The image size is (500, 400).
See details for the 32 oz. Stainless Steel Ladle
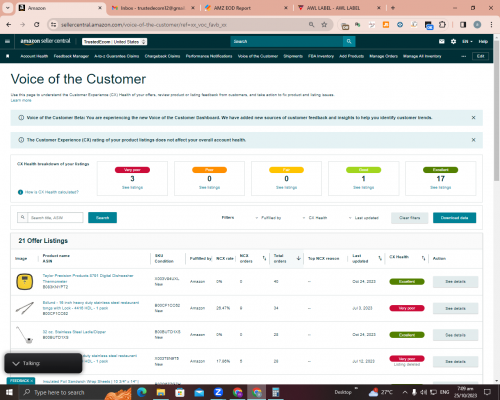(455, 335)
